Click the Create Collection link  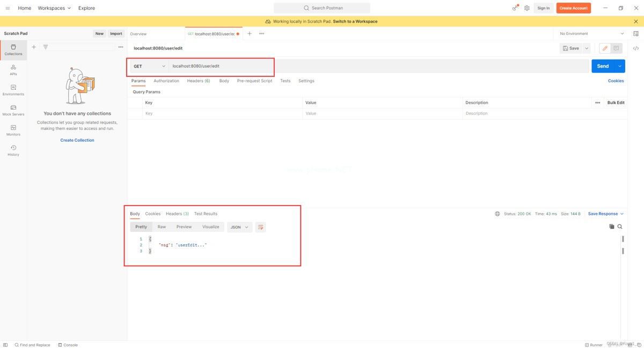(77, 140)
